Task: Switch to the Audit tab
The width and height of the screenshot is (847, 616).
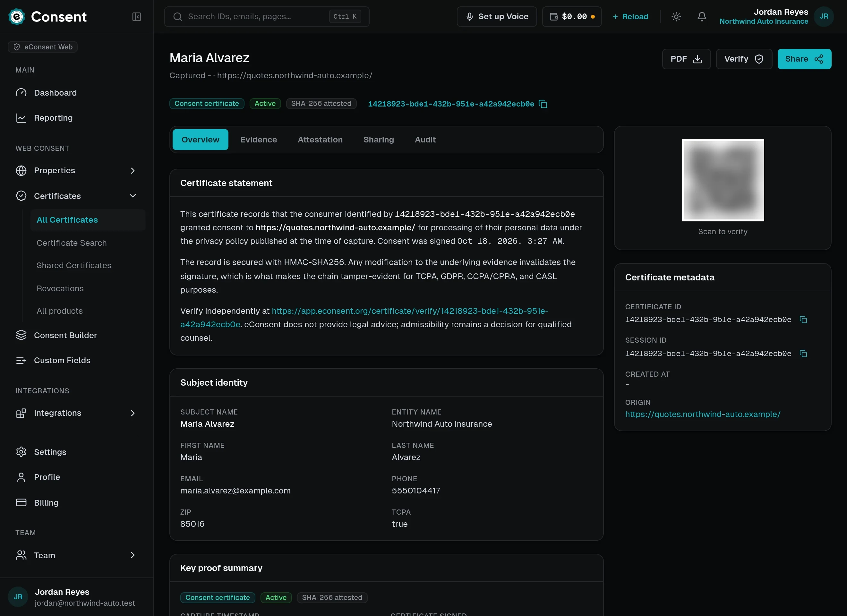Action: [425, 140]
